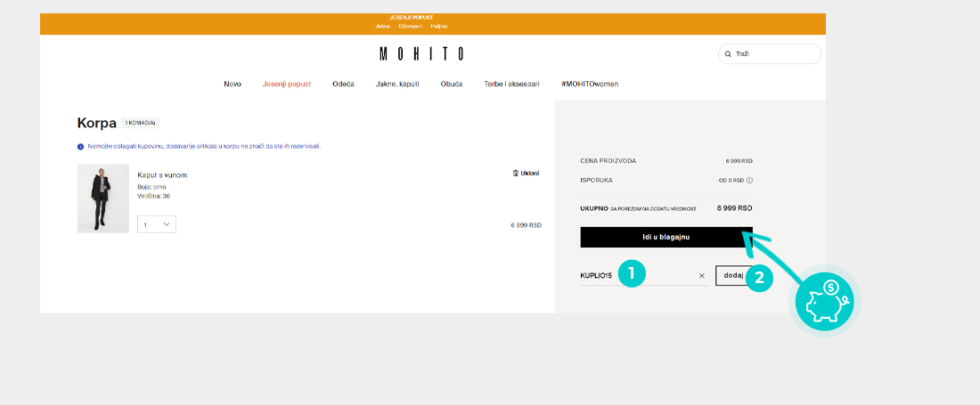Click the shipping info icon next to OD 0 RSD
980x405 pixels.
(x=749, y=181)
